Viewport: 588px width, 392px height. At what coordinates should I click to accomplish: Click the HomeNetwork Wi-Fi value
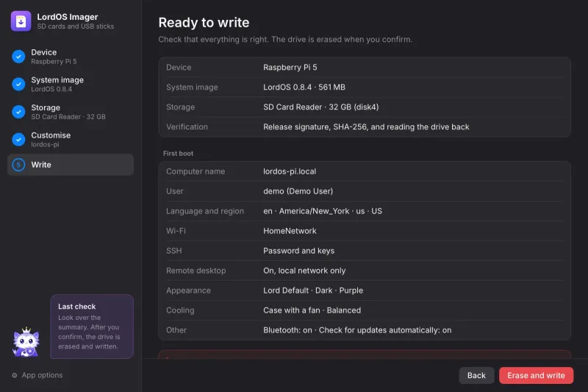pyautogui.click(x=290, y=231)
